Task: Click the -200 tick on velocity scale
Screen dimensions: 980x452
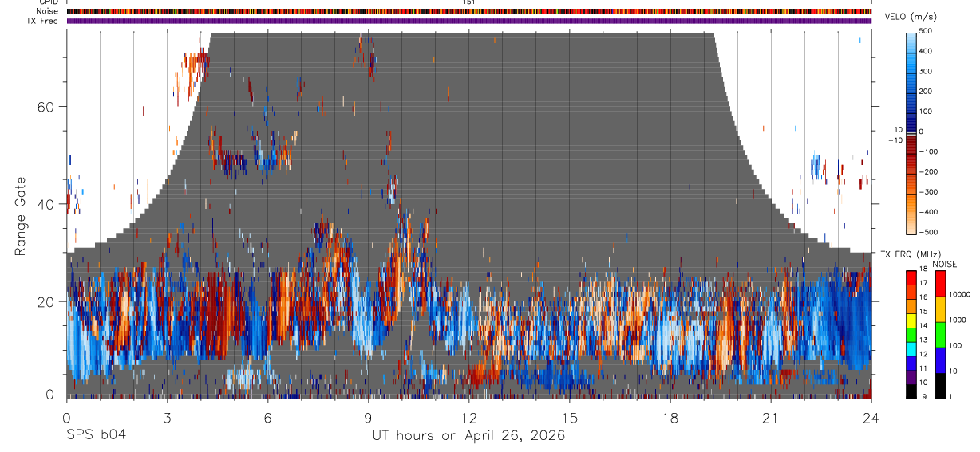Action: [x=931, y=172]
